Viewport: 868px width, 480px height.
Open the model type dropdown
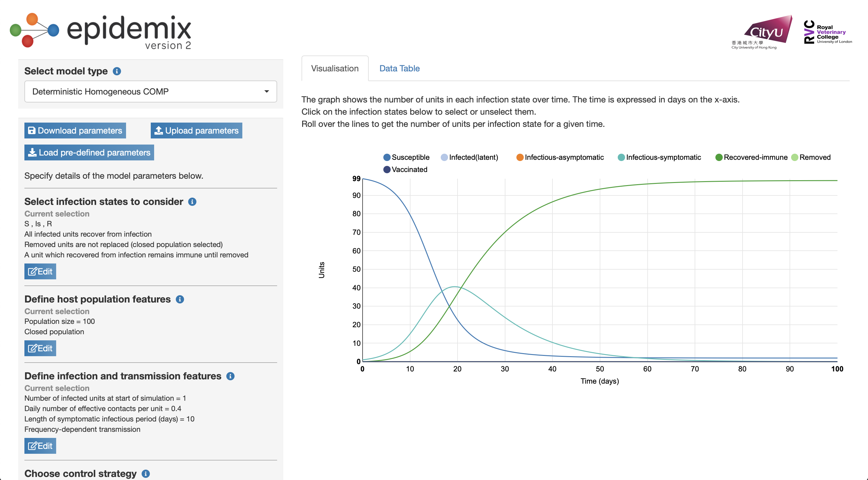150,91
